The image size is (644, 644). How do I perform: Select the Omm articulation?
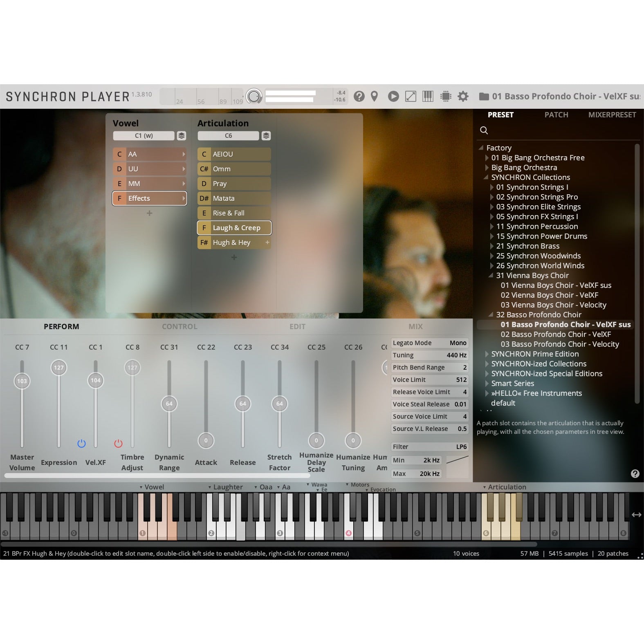(234, 169)
